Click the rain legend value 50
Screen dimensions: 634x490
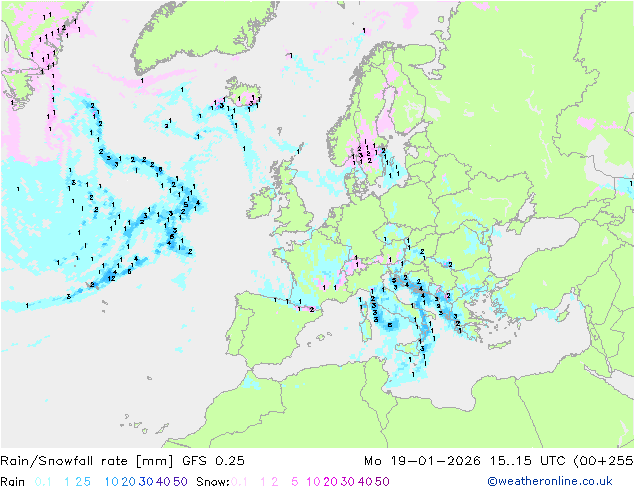click(180, 482)
